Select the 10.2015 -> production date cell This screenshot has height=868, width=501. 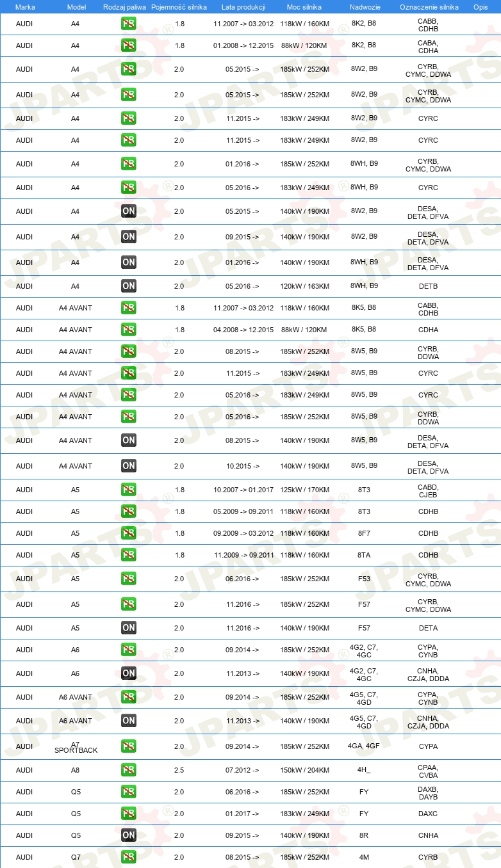(x=242, y=466)
